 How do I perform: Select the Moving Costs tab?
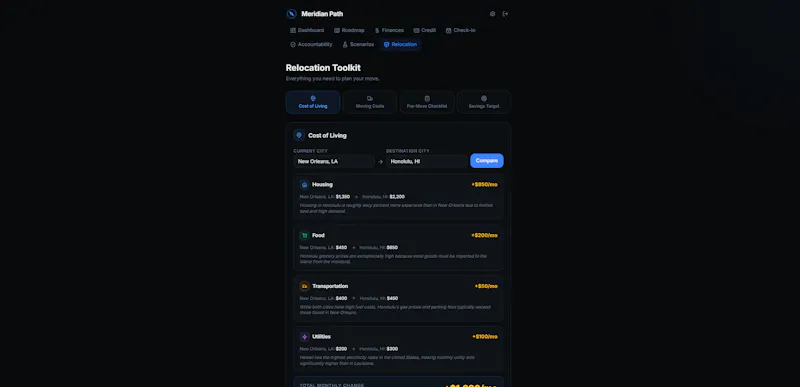(370, 102)
